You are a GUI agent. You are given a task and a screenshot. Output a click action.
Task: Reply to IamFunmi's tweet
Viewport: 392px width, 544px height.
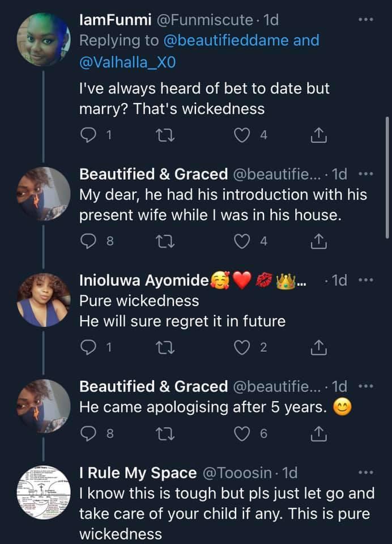(88, 135)
